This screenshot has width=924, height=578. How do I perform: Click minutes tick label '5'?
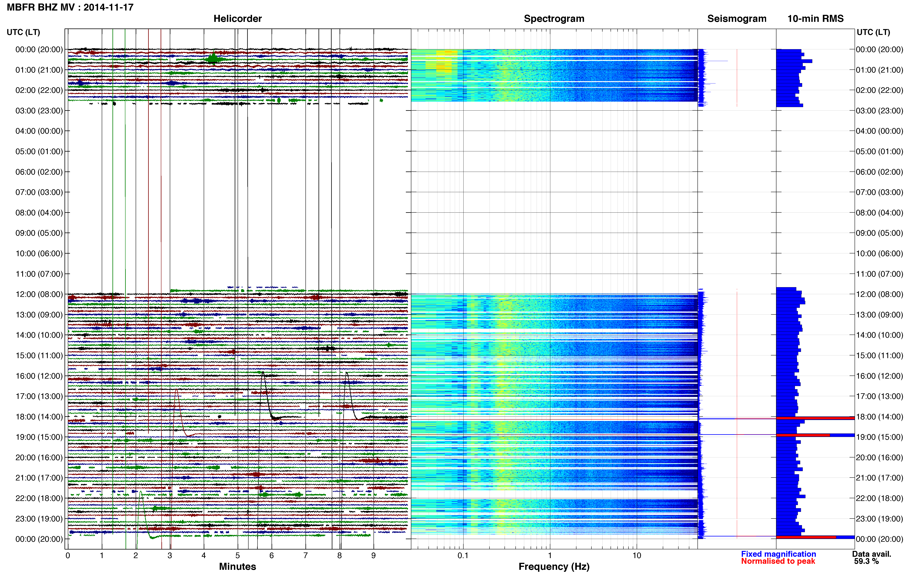pos(238,555)
